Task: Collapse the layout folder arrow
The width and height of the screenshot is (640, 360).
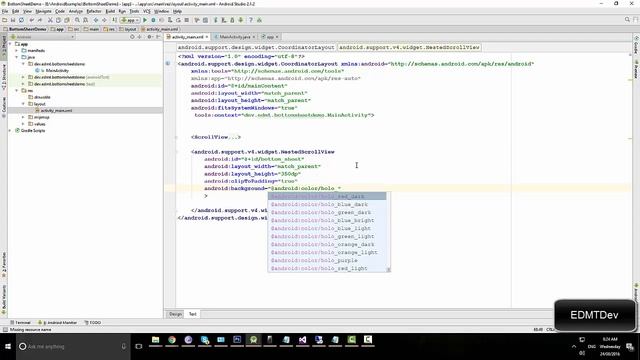Action: [x=23, y=104]
